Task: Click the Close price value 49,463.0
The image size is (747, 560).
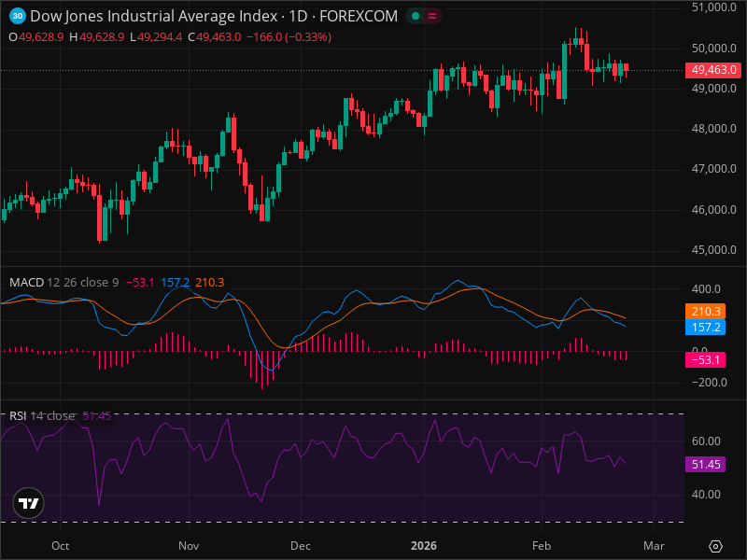Action: tap(218, 37)
